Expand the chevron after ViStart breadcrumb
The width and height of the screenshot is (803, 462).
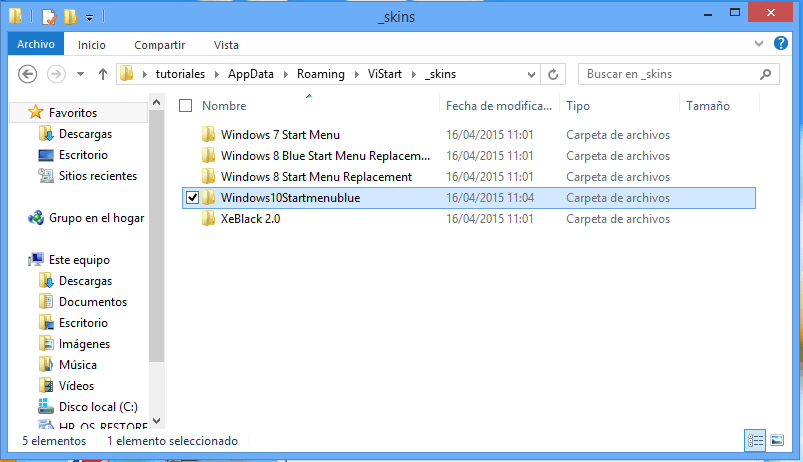pyautogui.click(x=414, y=75)
